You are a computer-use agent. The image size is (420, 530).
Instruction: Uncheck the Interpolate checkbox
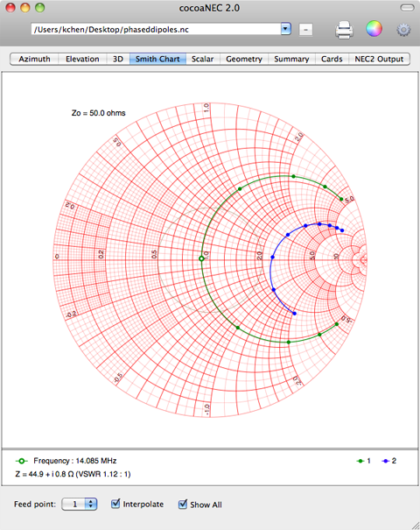(x=115, y=504)
